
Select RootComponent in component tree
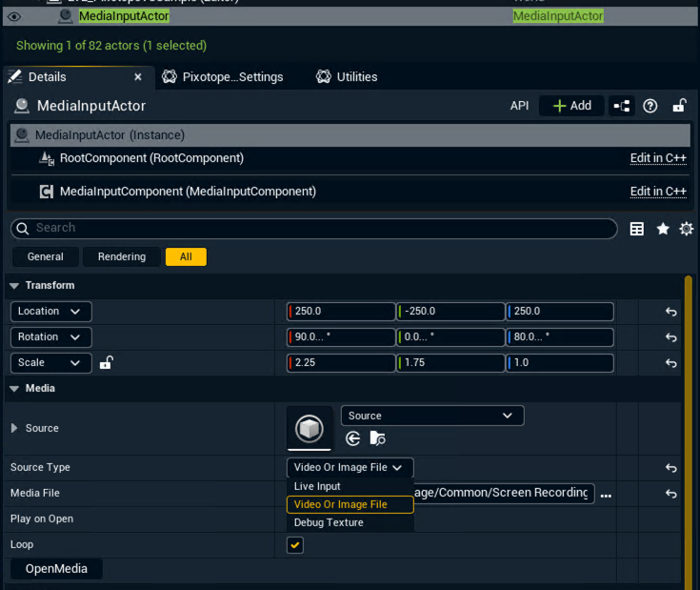(151, 158)
